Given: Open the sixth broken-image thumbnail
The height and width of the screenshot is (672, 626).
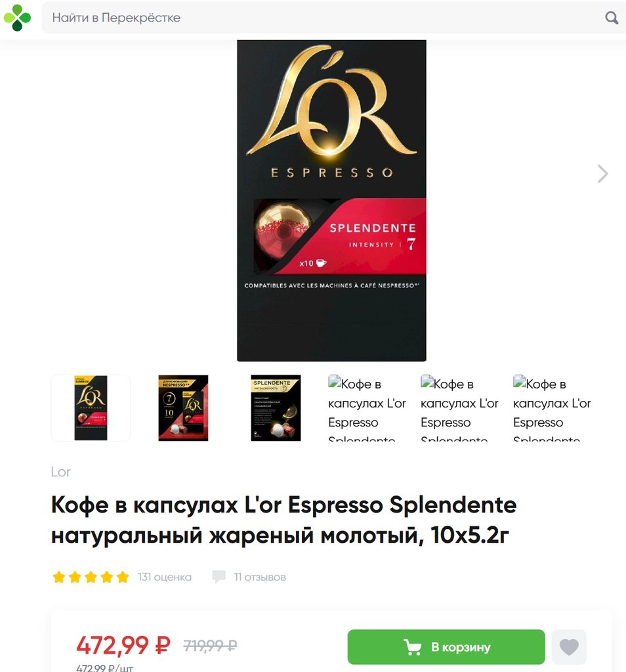Looking at the screenshot, I should point(553,408).
